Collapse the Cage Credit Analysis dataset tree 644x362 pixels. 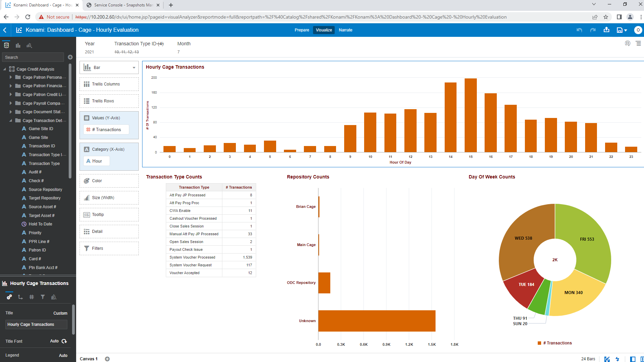5,69
